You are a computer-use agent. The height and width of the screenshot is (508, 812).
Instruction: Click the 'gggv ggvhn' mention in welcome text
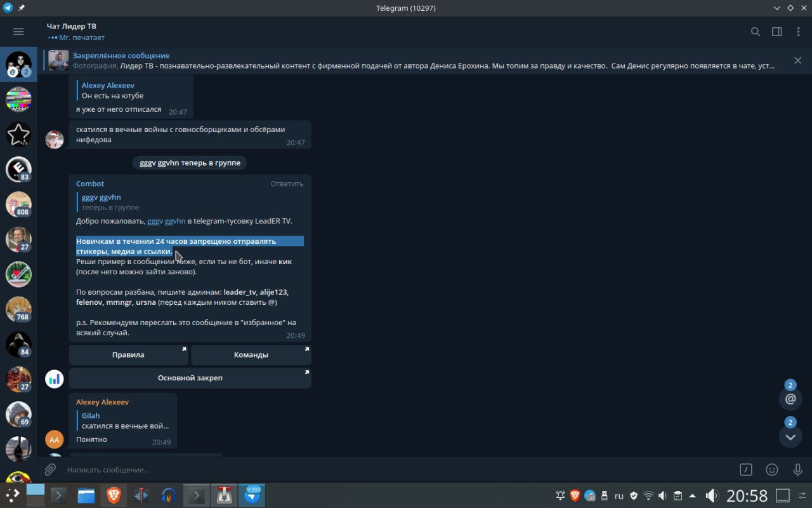tap(166, 221)
